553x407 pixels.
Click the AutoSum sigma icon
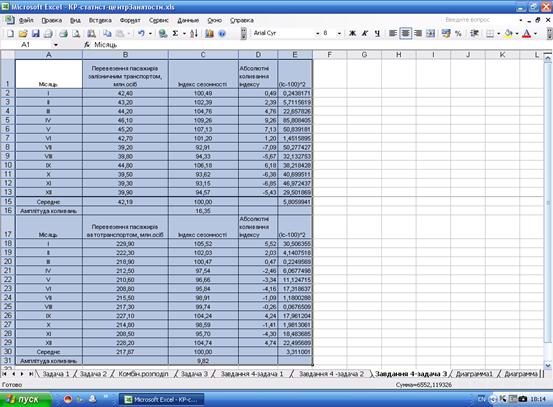click(x=175, y=34)
